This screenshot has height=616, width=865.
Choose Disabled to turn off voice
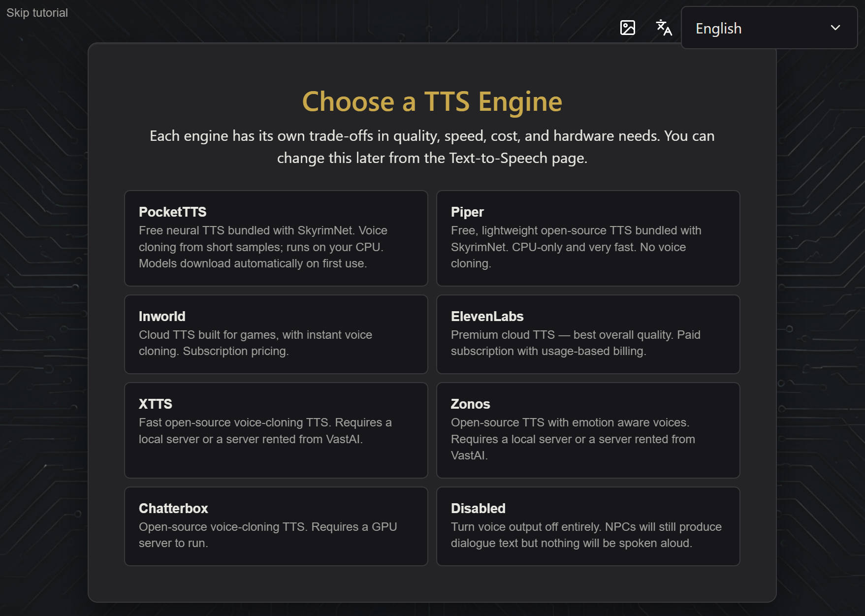(x=588, y=526)
